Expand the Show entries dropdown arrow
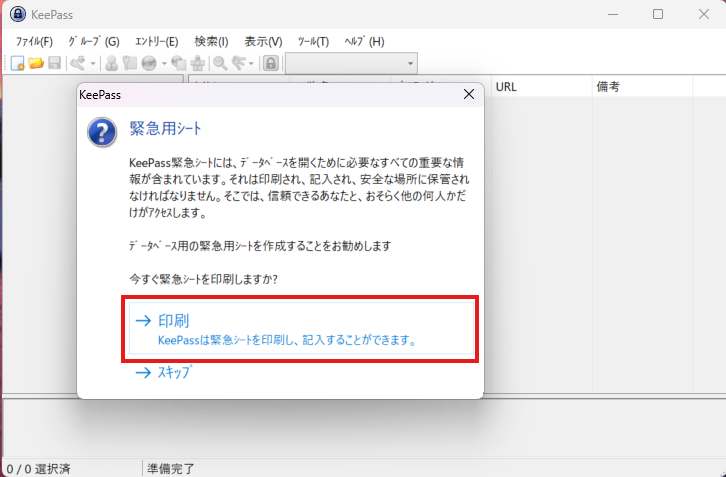The height and width of the screenshot is (477, 726). (x=251, y=63)
